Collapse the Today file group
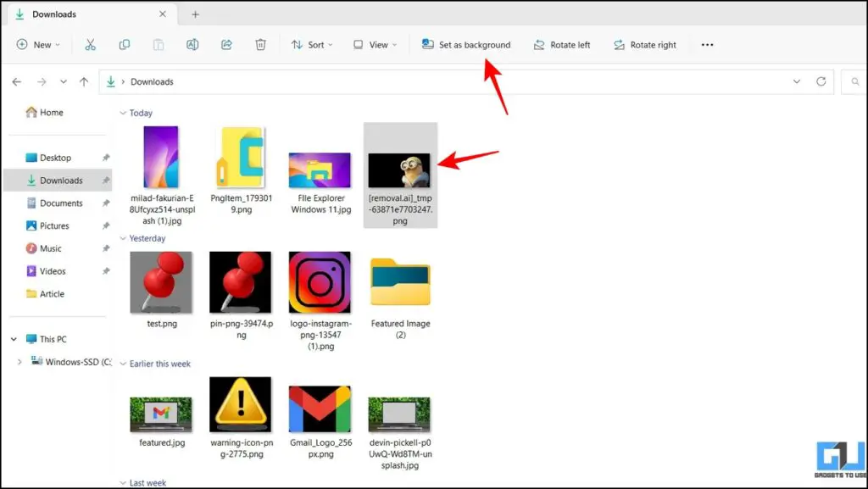 [x=122, y=113]
